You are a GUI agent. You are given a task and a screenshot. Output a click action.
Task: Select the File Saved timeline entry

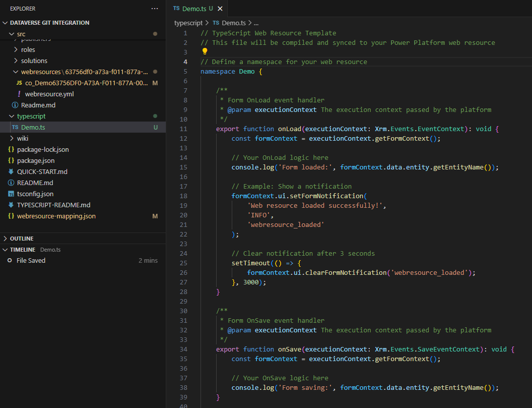click(83, 261)
